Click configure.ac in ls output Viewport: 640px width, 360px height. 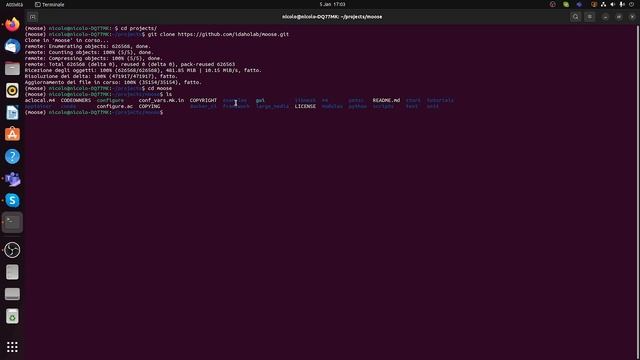(115, 106)
